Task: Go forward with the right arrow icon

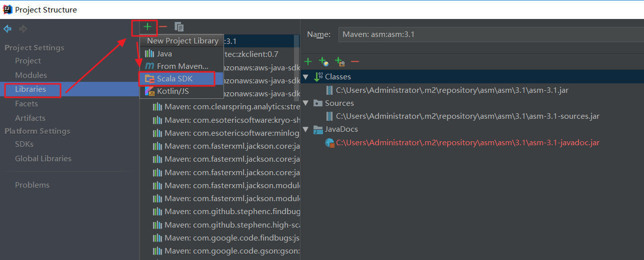Action: pyautogui.click(x=23, y=29)
